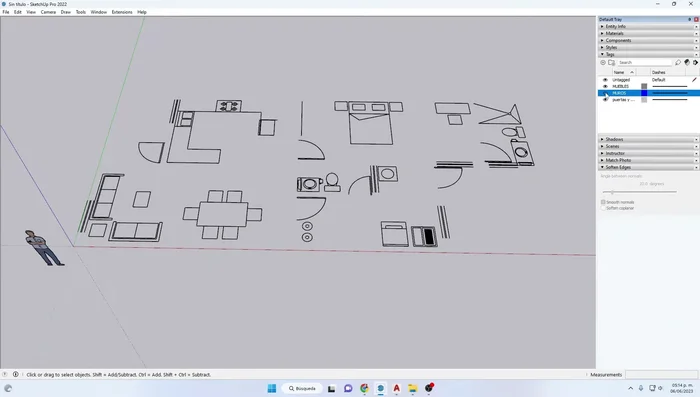
Task: Click the Default dashes cell for Untagged
Action: pos(659,79)
